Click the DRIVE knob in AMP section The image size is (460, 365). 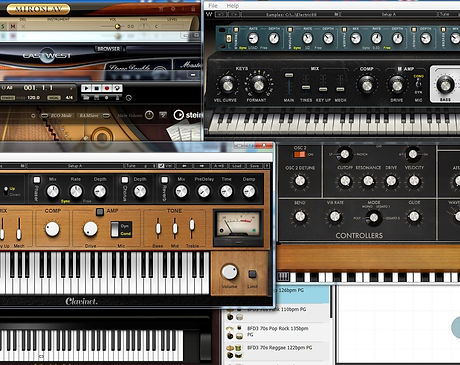[397, 85]
